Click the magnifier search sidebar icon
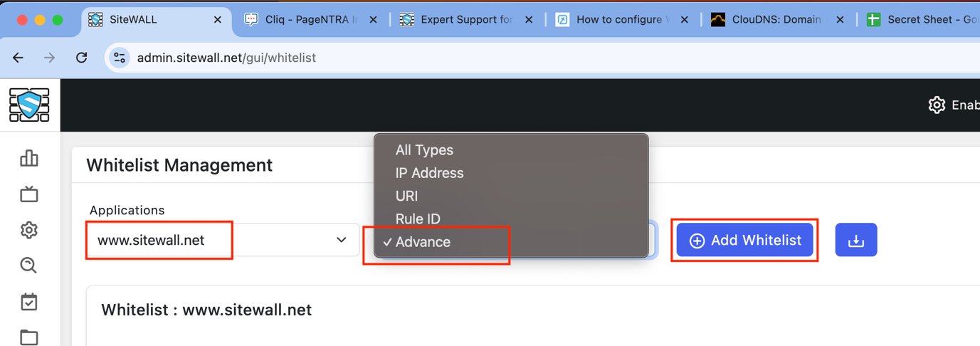 (x=29, y=266)
